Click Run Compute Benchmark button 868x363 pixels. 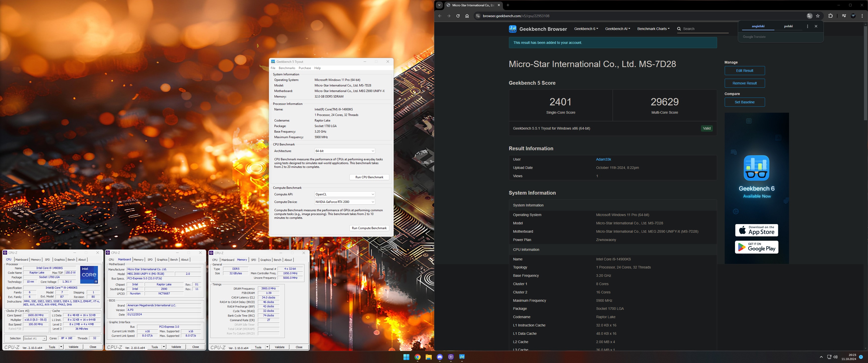click(x=369, y=228)
